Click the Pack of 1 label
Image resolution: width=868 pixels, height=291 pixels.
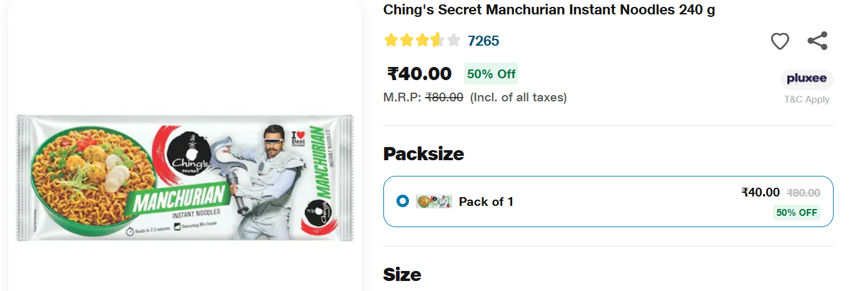pos(486,202)
